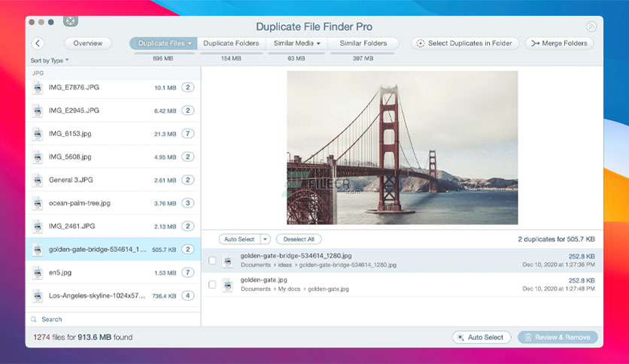Go to the Overview tab
This screenshot has height=364, width=629.
click(88, 44)
